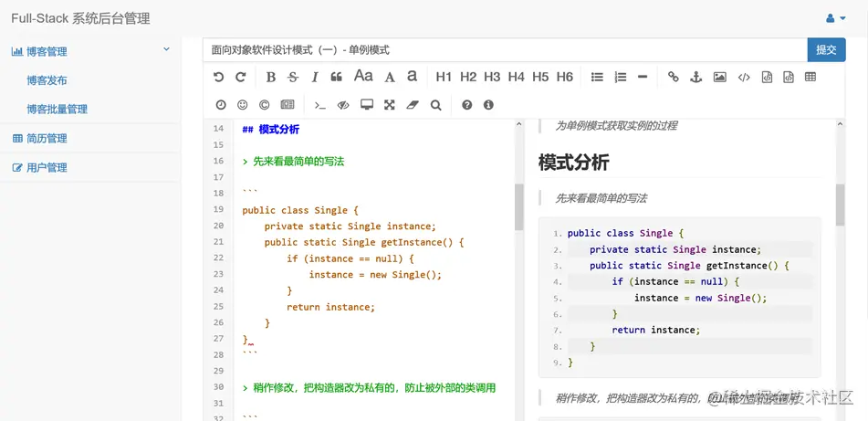Image resolution: width=868 pixels, height=421 pixels.
Task: Click the undo arrow in the editor toolbar
Action: 219,77
